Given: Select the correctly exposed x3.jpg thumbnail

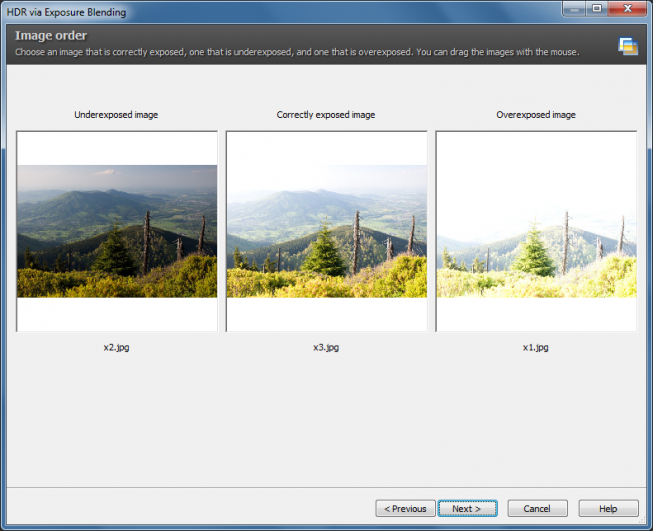Looking at the screenshot, I should pyautogui.click(x=326, y=231).
